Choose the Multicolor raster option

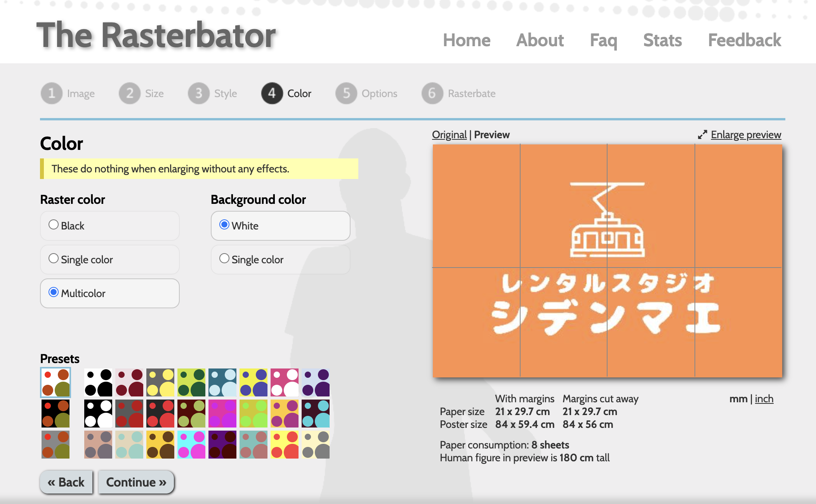(54, 292)
